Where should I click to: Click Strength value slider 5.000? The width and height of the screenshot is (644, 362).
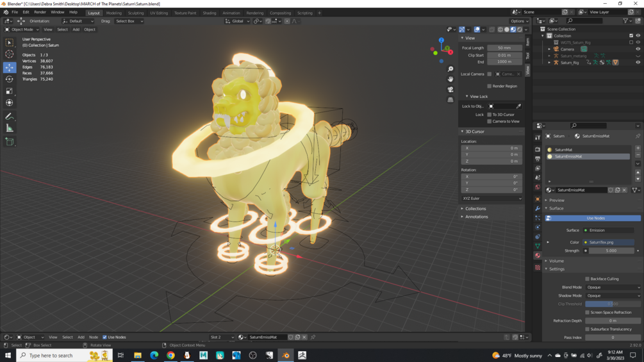(x=611, y=251)
